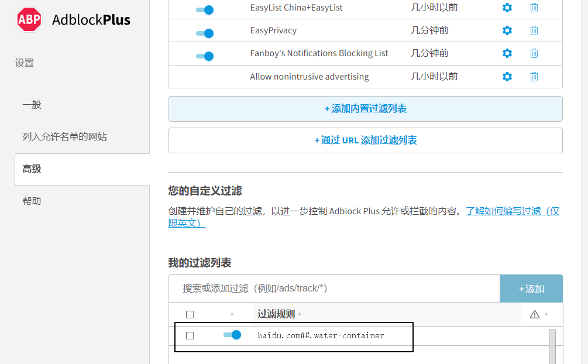Image resolution: width=588 pixels, height=364 pixels.
Task: Delete Fanboy's Notifications Blocking List
Action: [x=534, y=53]
